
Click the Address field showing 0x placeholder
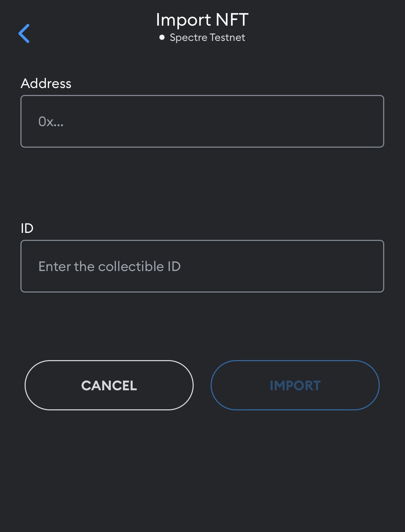tap(202, 121)
